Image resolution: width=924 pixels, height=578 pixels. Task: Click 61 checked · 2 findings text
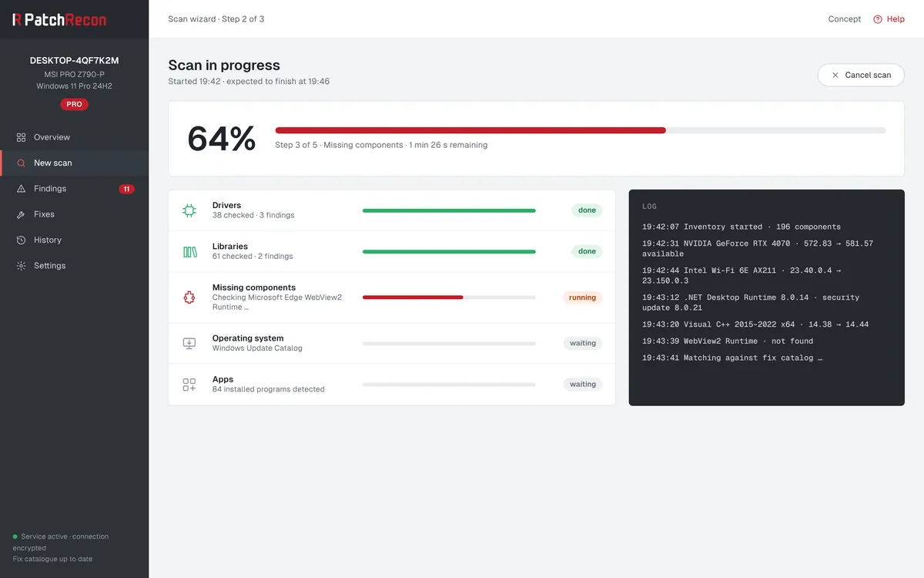coord(253,256)
